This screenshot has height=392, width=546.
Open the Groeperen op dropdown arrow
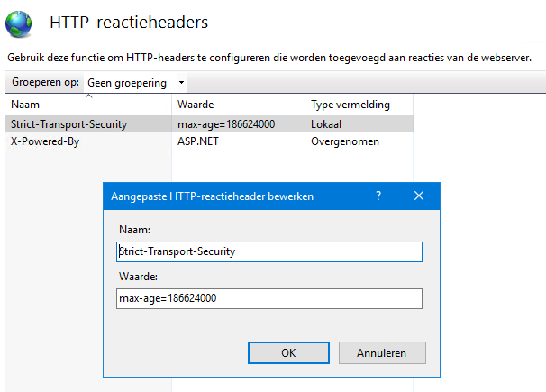[x=181, y=83]
